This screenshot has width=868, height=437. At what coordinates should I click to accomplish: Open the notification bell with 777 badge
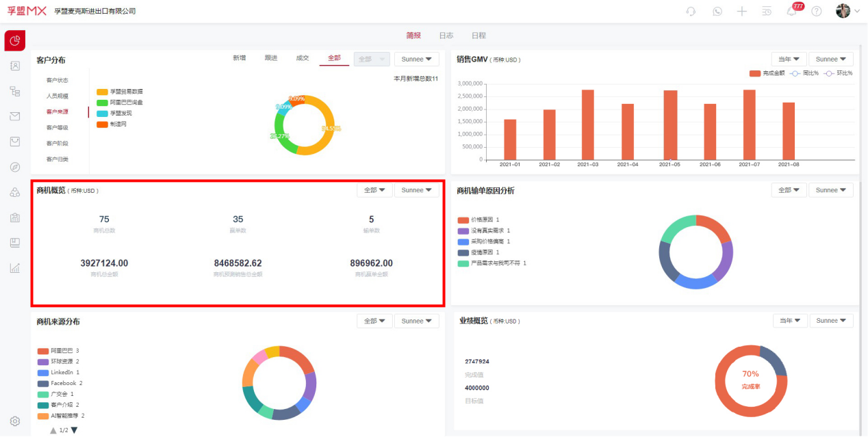791,11
